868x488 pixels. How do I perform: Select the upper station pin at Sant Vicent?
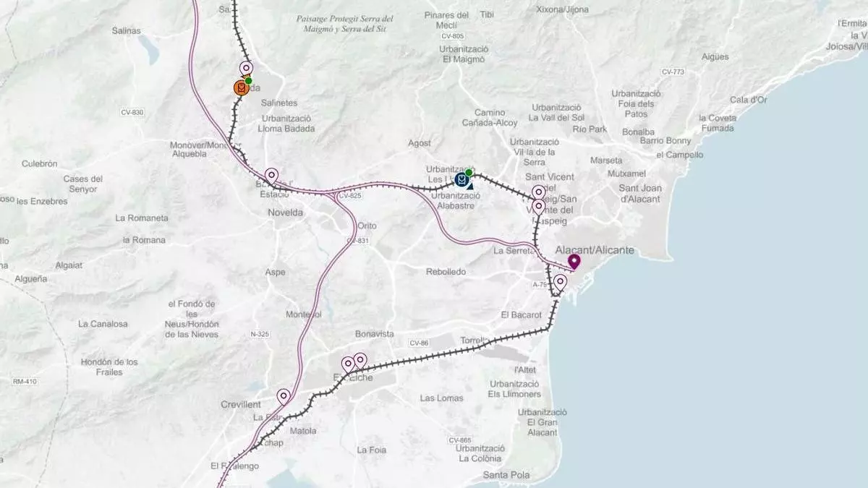click(538, 192)
